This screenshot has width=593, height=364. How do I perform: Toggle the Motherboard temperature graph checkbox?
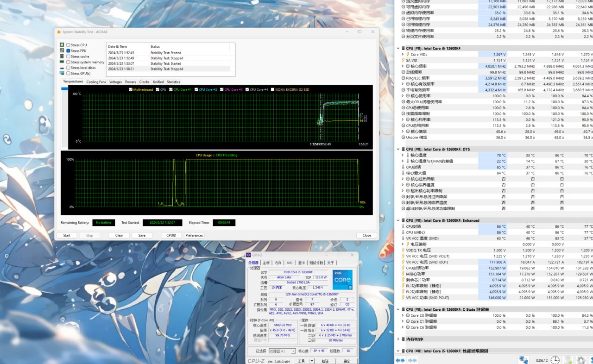click(x=131, y=89)
